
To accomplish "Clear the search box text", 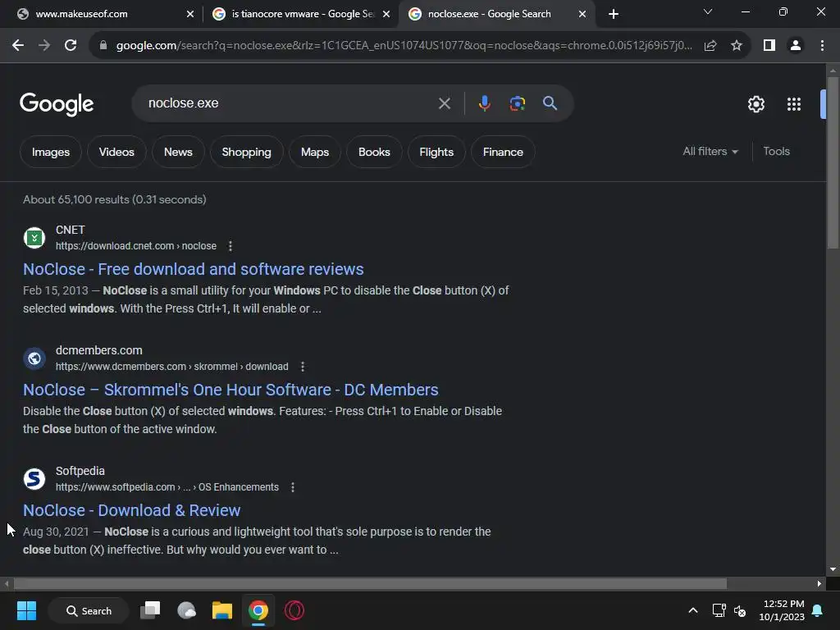I will click(x=445, y=103).
